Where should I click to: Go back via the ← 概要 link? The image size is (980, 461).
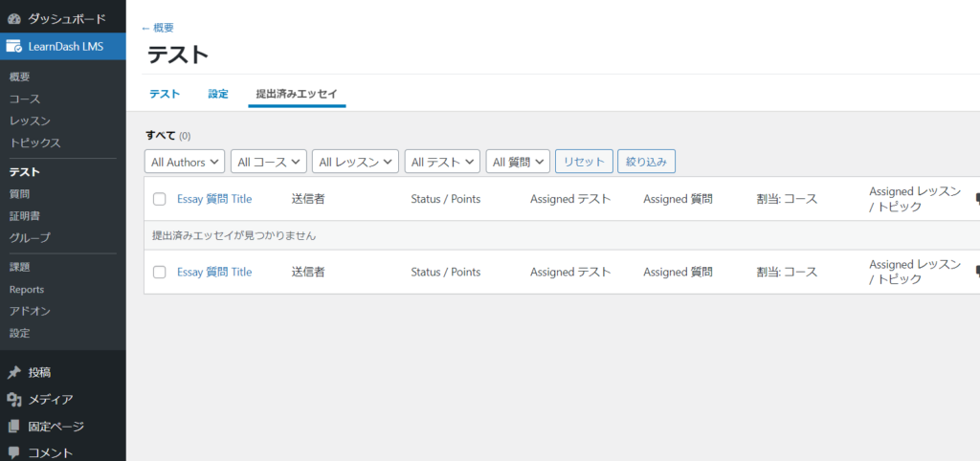click(158, 28)
